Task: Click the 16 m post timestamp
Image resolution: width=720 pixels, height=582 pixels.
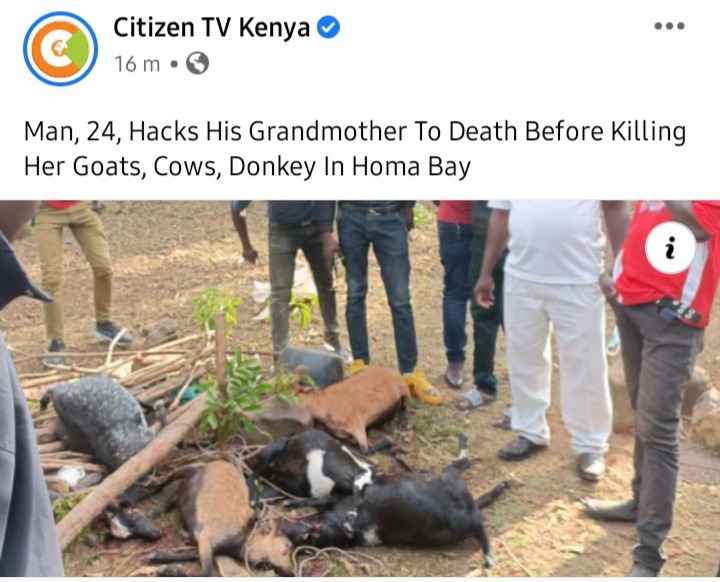Action: pos(137,64)
